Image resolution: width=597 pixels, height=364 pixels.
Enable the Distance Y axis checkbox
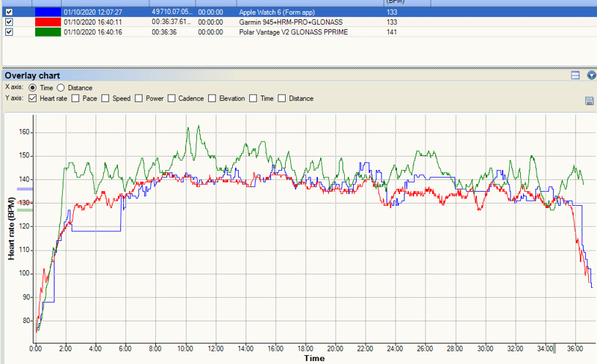[x=282, y=98]
